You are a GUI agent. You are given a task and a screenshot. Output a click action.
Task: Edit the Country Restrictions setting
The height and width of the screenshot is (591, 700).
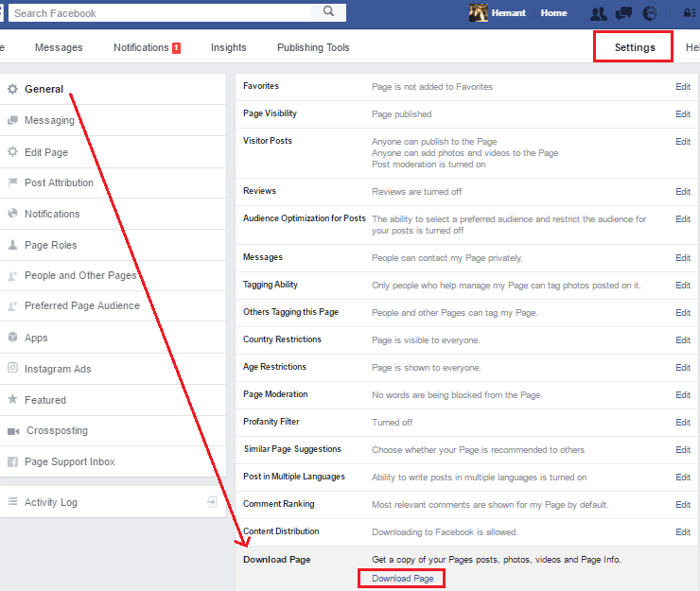coord(683,339)
